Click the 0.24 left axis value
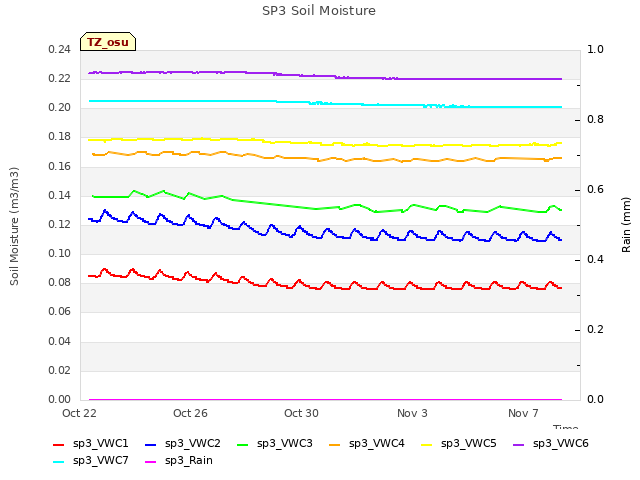The width and height of the screenshot is (640, 480). (60, 49)
